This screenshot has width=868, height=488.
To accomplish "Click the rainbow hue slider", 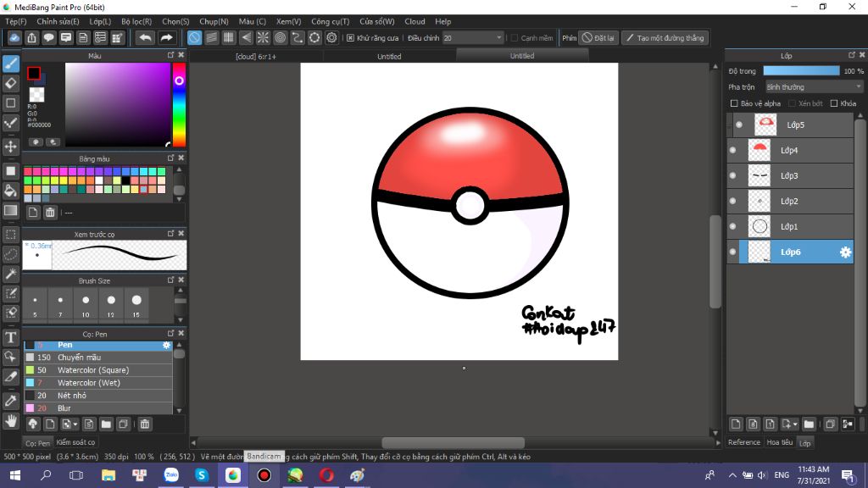I will pyautogui.click(x=179, y=104).
